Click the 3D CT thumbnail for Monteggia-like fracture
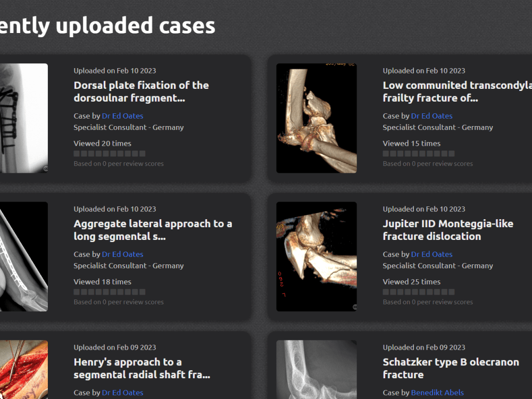The width and height of the screenshot is (532, 399). click(316, 256)
